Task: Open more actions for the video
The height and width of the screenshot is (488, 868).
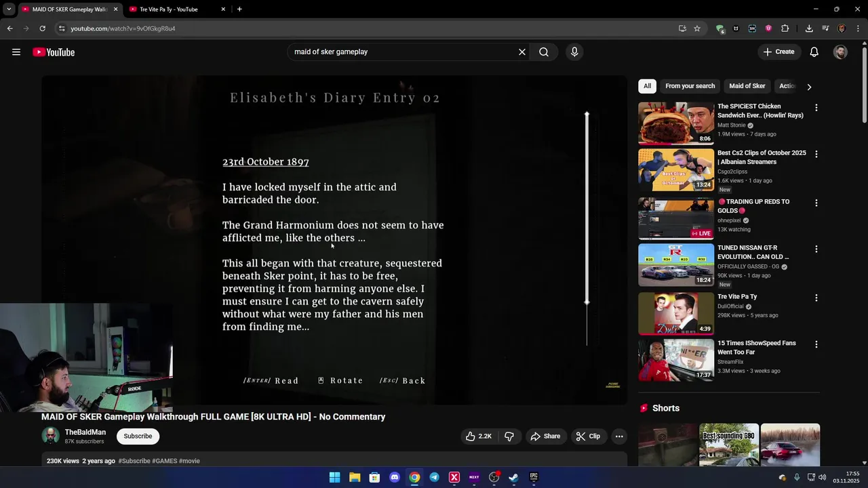Action: click(x=619, y=436)
